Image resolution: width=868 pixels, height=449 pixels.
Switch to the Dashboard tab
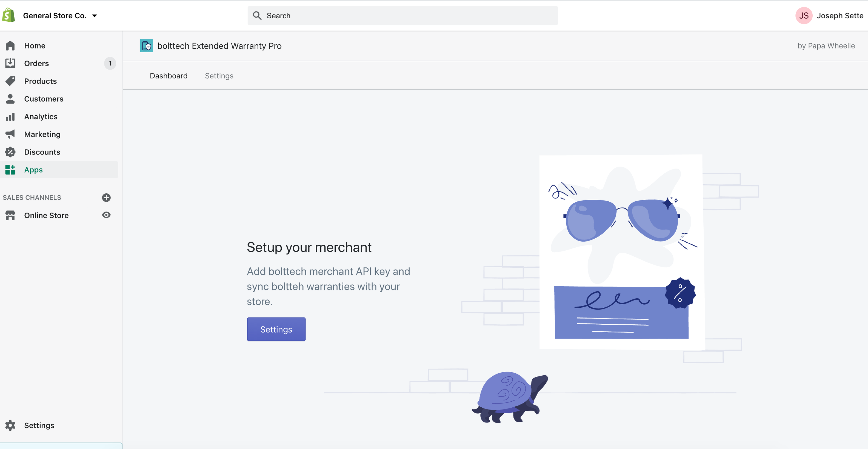click(169, 76)
